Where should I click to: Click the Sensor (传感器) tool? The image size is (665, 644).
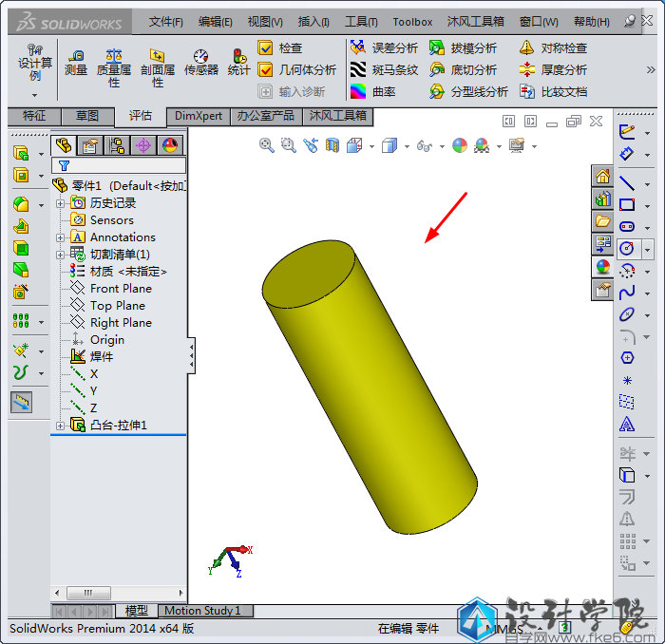point(200,63)
